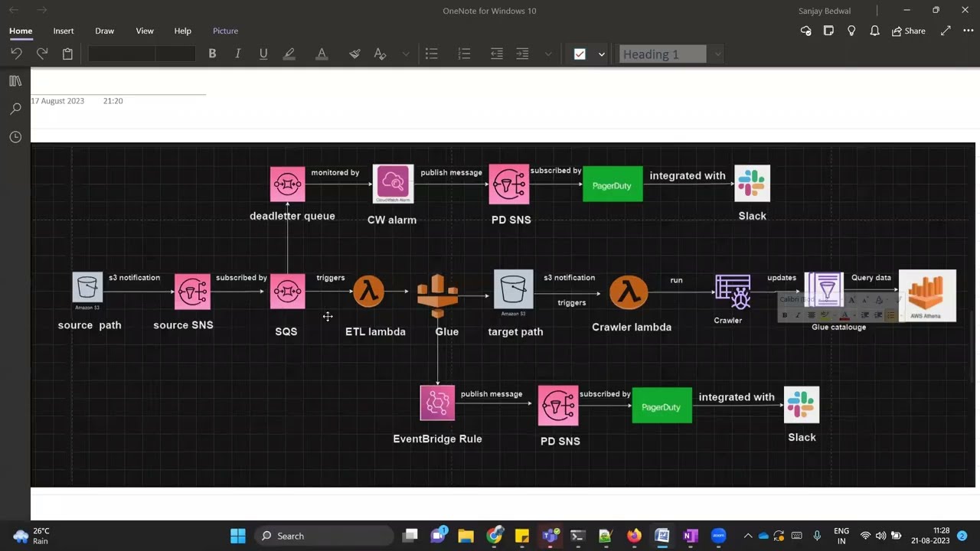Toggle italic formatting
This screenshot has width=980, height=551.
(x=237, y=54)
